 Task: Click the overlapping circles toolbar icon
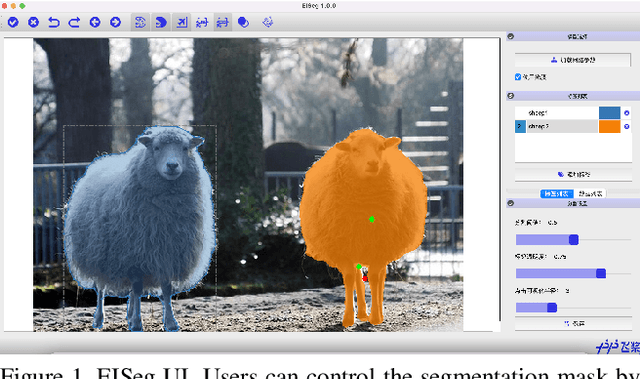243,22
